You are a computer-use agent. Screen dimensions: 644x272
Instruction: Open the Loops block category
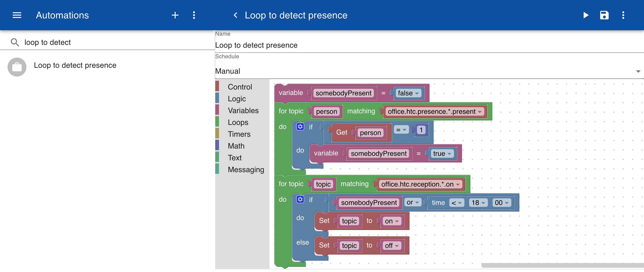tap(238, 123)
